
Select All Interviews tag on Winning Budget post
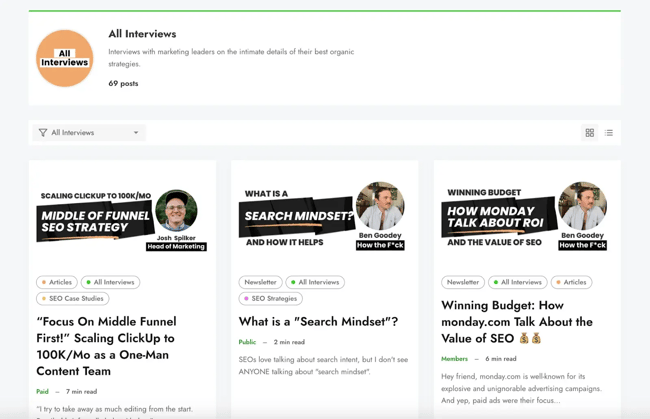pos(517,282)
